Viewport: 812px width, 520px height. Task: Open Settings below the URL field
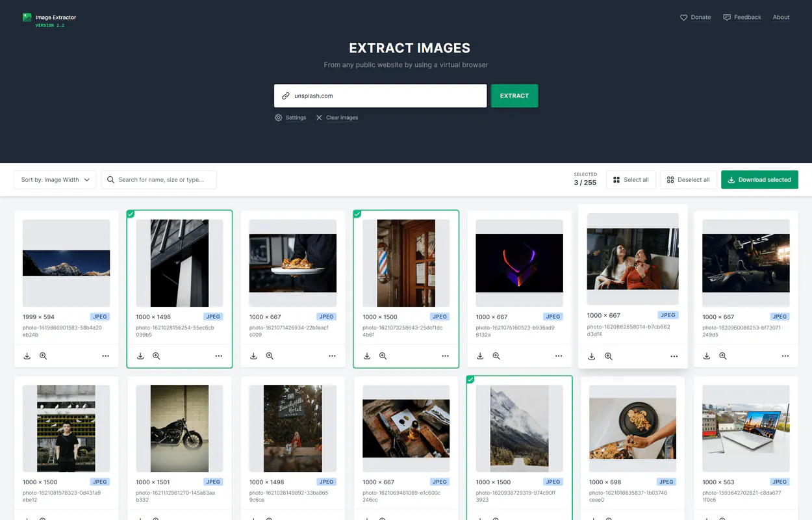point(290,118)
